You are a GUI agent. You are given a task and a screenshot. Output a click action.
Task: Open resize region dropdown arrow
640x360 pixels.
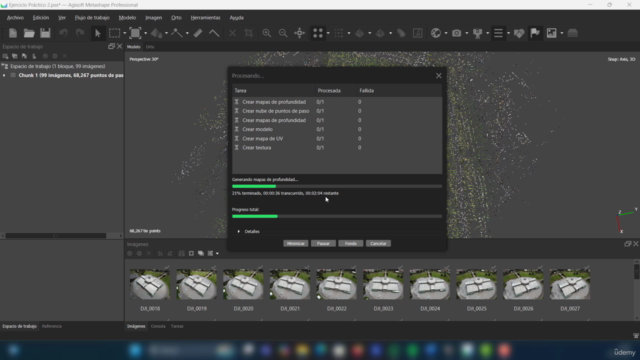click(x=145, y=33)
